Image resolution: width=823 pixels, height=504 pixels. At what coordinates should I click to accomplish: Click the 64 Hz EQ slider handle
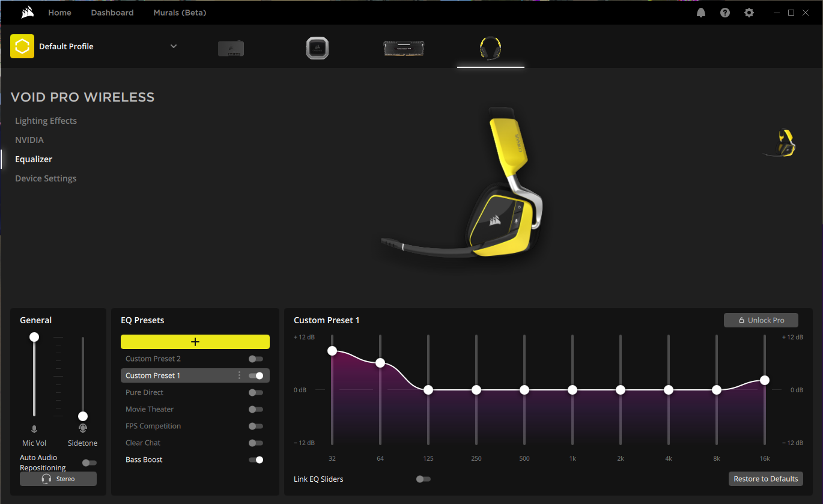(x=380, y=363)
